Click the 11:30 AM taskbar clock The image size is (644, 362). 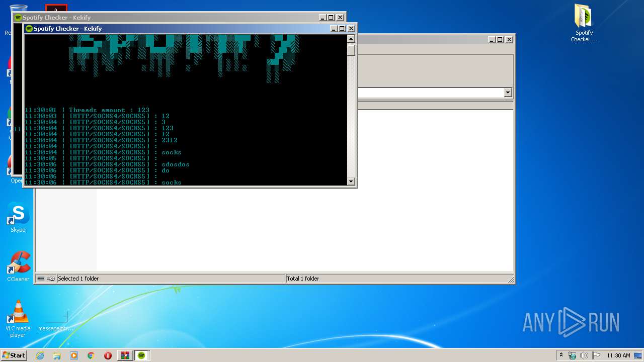(x=618, y=355)
